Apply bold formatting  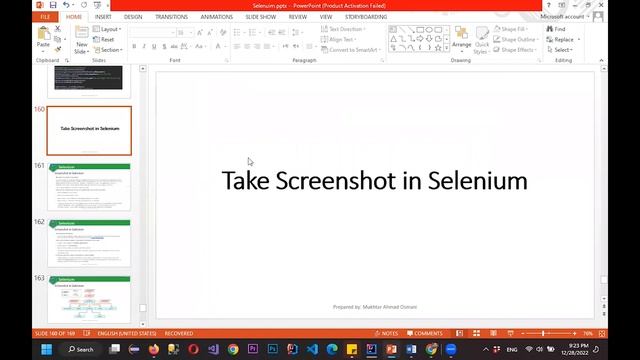(134, 47)
